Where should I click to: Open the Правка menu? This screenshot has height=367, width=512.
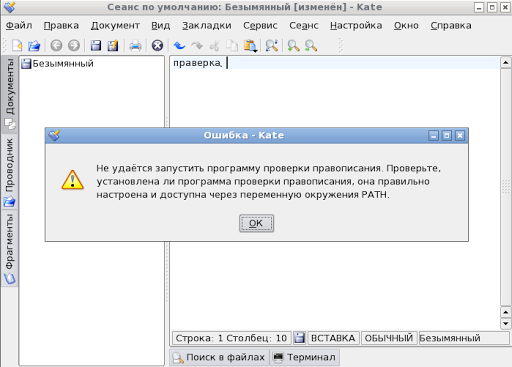click(61, 25)
